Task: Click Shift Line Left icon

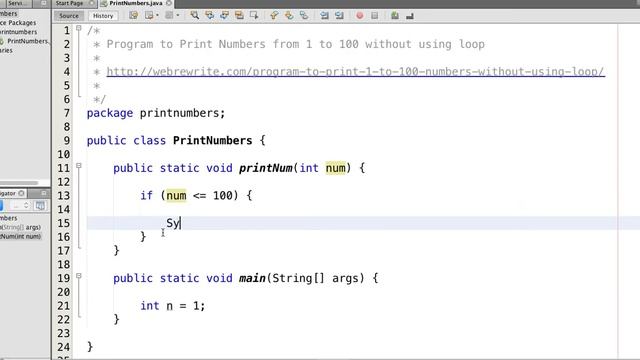Action: coord(324,16)
